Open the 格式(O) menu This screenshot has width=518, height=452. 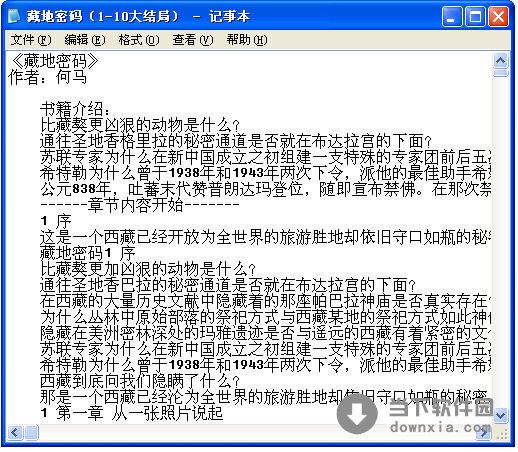coord(139,40)
